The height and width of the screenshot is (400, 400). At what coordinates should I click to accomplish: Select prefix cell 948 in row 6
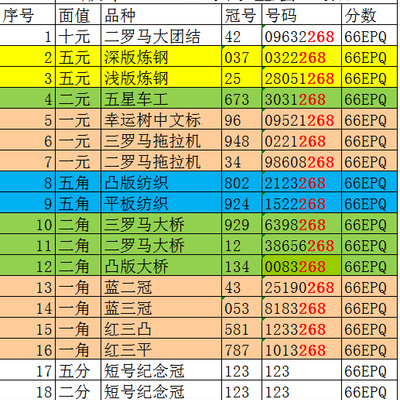pos(242,141)
